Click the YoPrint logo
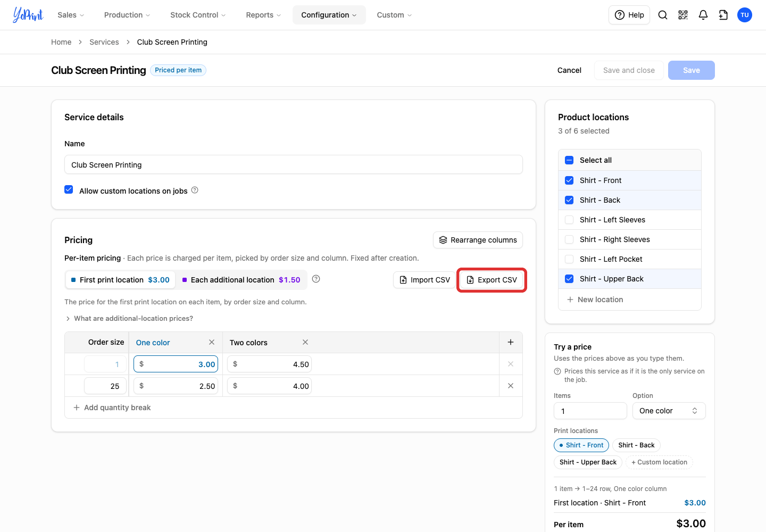766x532 pixels. tap(28, 15)
